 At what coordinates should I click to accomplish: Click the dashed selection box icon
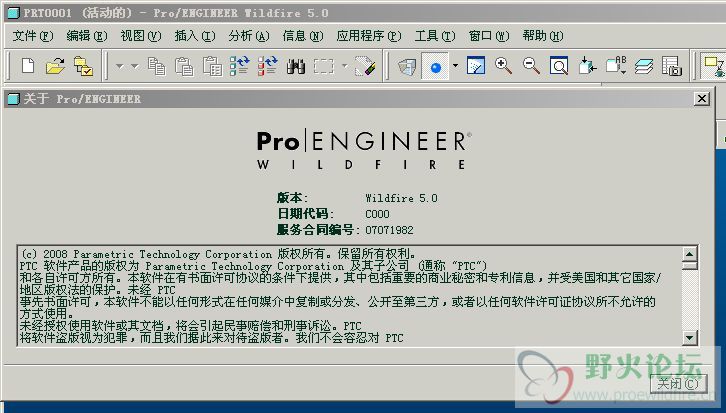click(324, 67)
